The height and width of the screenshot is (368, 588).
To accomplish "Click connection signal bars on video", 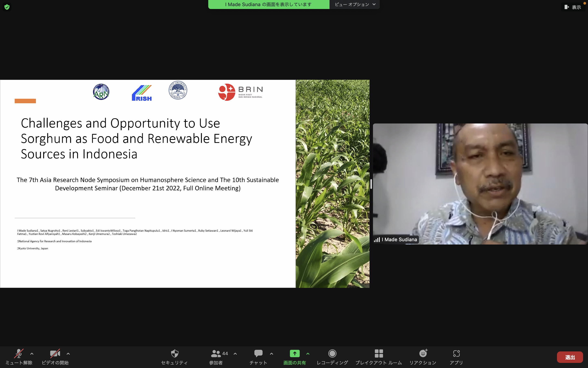I will click(x=377, y=240).
